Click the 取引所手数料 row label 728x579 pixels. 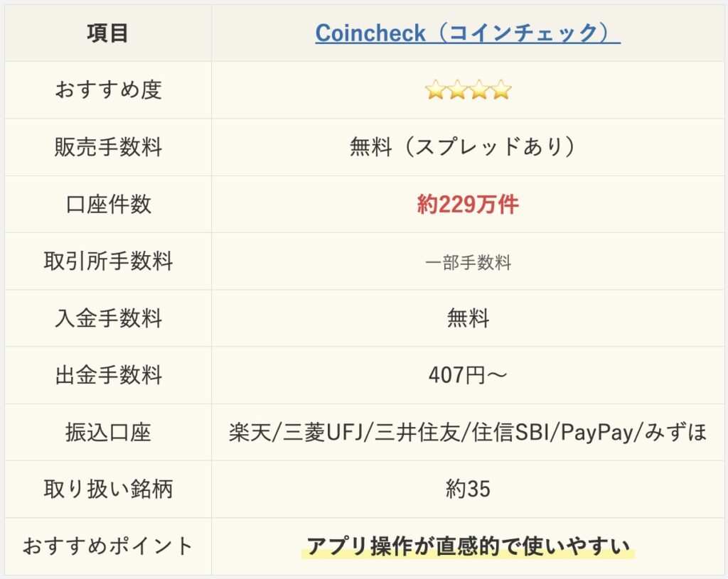108,261
